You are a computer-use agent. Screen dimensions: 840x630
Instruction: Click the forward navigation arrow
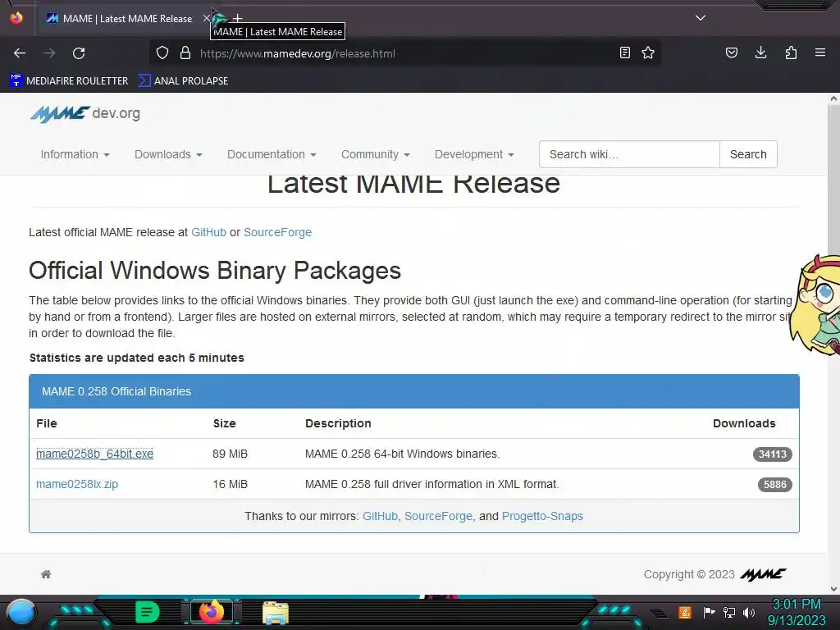(x=49, y=53)
